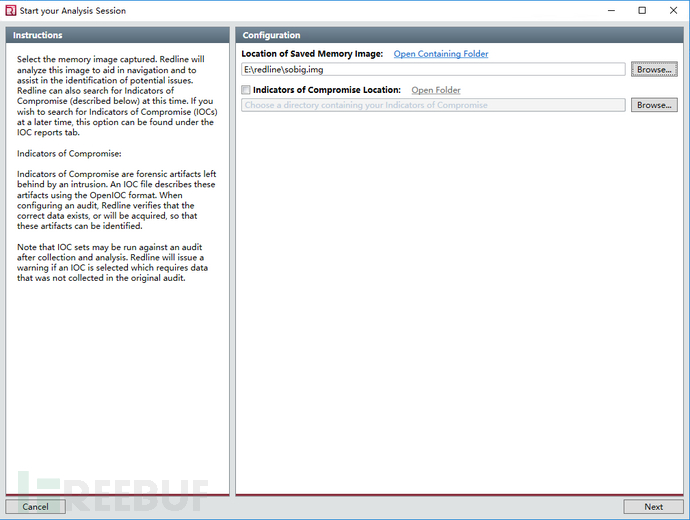
Task: Click the Open Folder link for IOCs
Action: pos(436,90)
